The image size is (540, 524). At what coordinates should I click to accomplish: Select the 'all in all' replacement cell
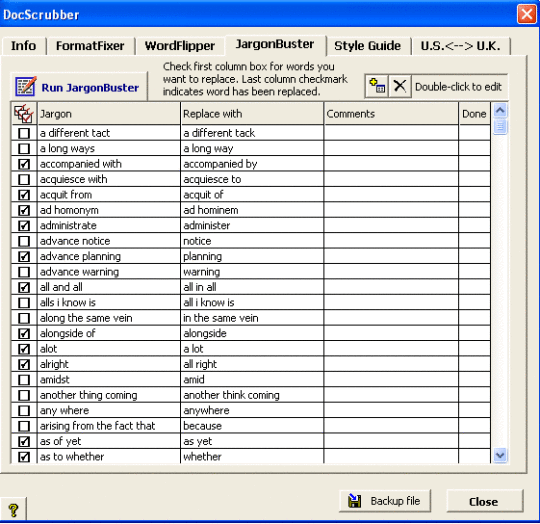click(252, 287)
